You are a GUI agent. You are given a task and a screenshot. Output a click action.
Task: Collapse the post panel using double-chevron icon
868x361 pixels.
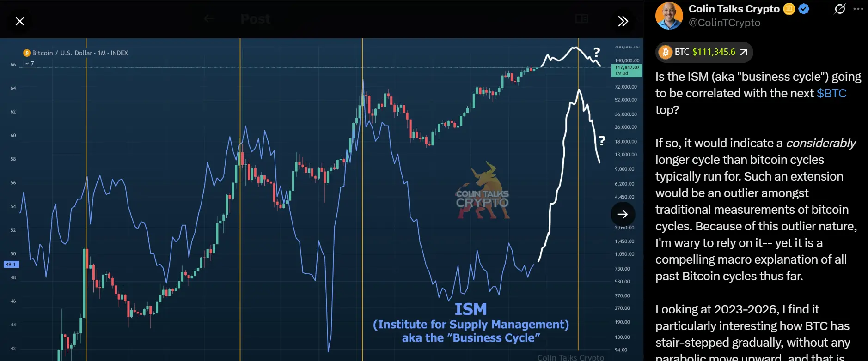623,21
